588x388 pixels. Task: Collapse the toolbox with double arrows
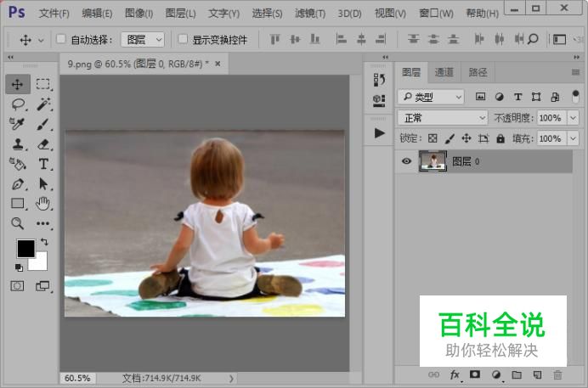10,57
